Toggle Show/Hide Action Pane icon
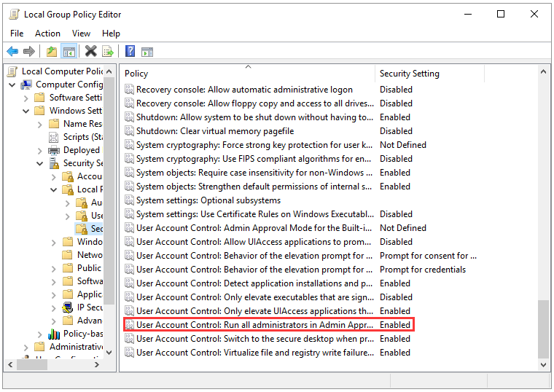Image resolution: width=554 pixels, height=392 pixels. point(147,52)
